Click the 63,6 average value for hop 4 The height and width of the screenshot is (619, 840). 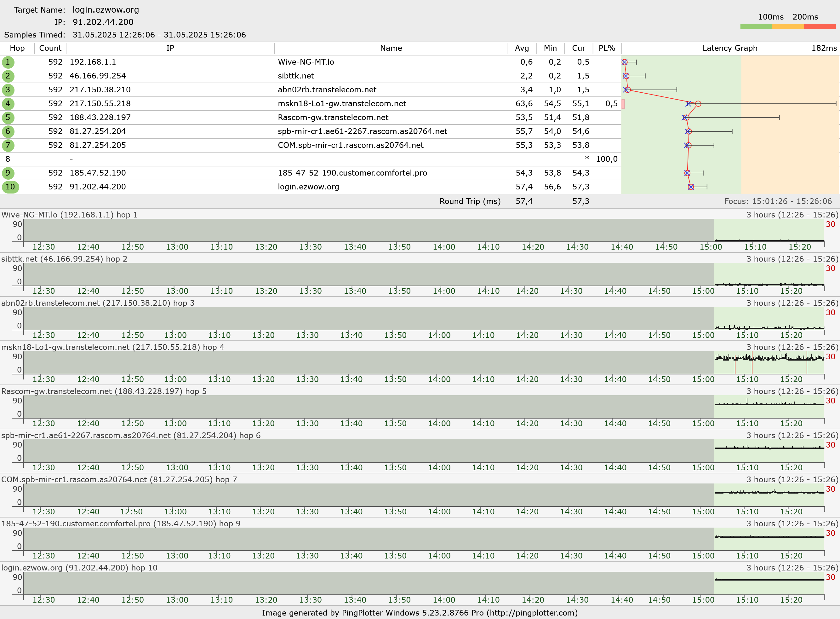click(x=524, y=104)
